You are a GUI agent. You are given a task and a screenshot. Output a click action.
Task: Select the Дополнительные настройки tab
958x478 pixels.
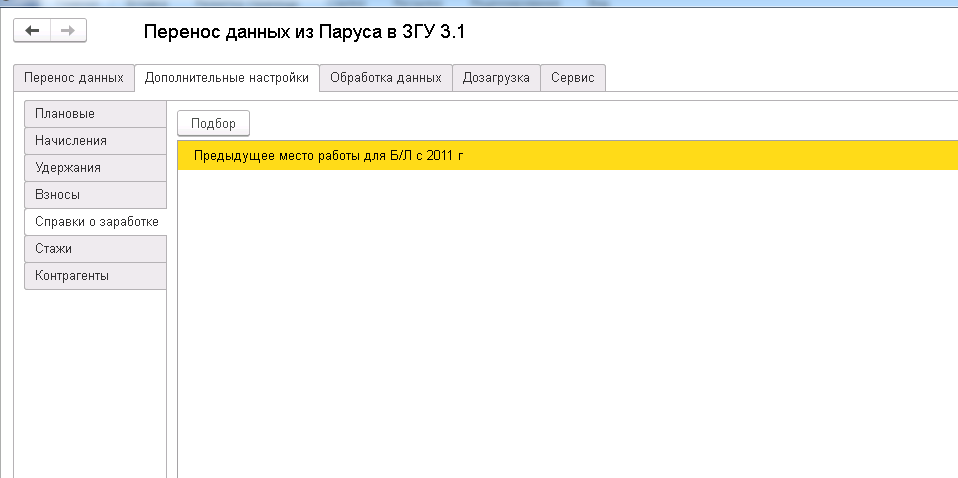pos(226,78)
